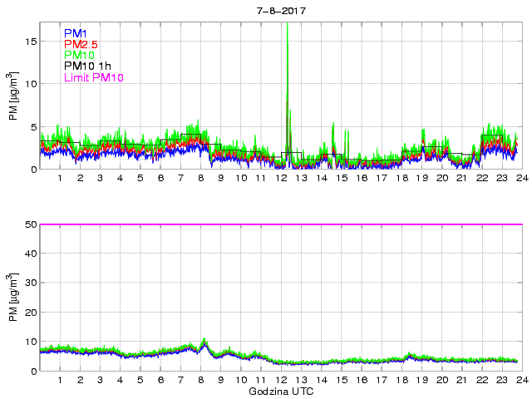Click hour 12 tick label on upper chart
Viewport: 532px width, 399px height.
[x=281, y=179]
